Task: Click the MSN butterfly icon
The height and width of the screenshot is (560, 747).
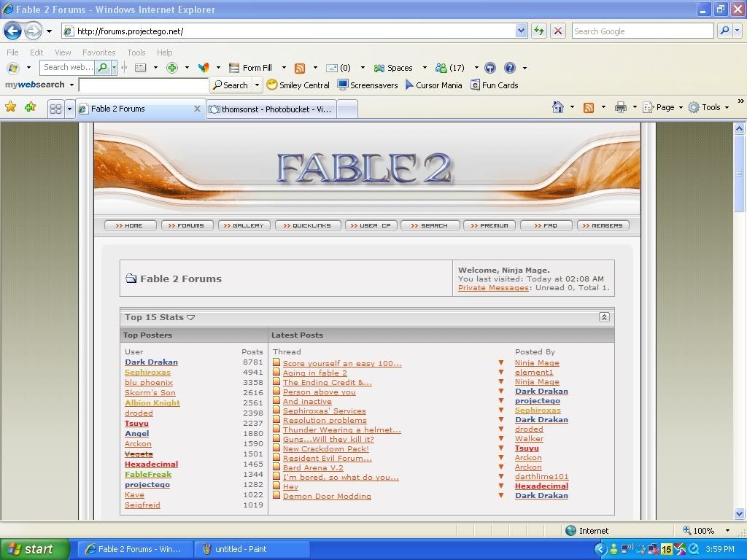Action: [x=204, y=68]
